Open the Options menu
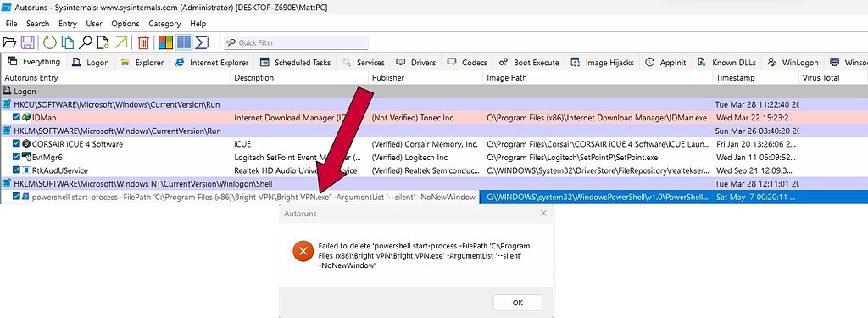Image resolution: width=868 pixels, height=318 pixels. click(x=125, y=23)
